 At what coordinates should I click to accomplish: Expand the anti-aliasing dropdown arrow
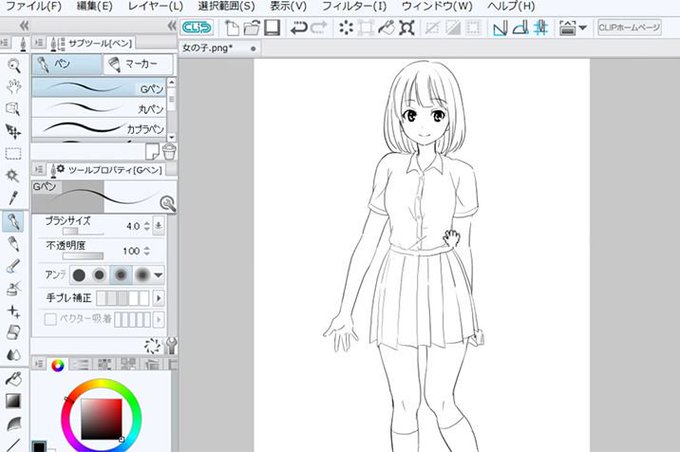pyautogui.click(x=158, y=275)
